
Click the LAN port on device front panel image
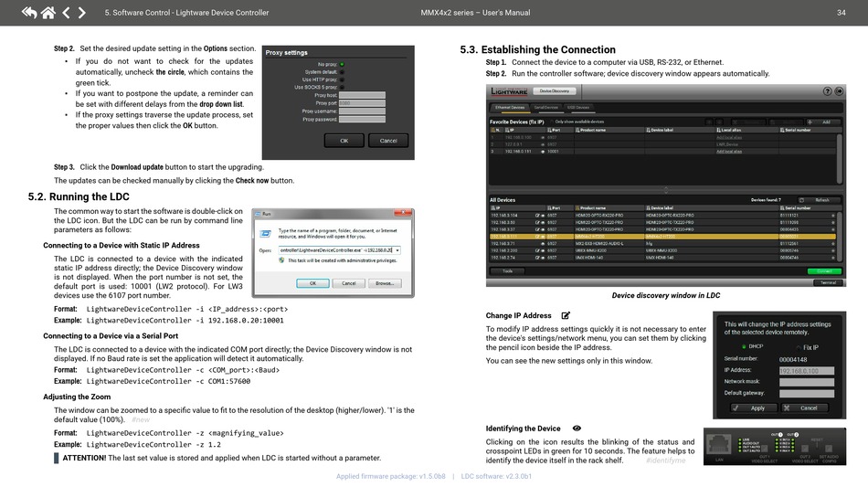pyautogui.click(x=718, y=444)
